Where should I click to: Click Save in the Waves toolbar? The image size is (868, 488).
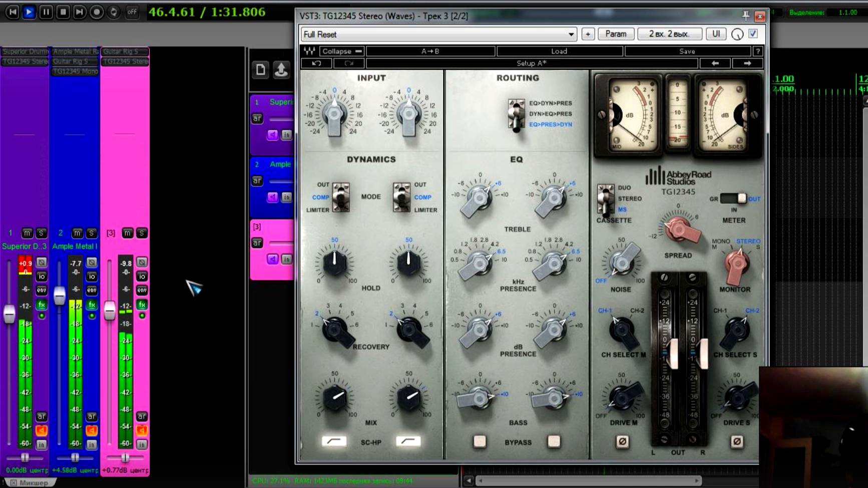click(687, 51)
